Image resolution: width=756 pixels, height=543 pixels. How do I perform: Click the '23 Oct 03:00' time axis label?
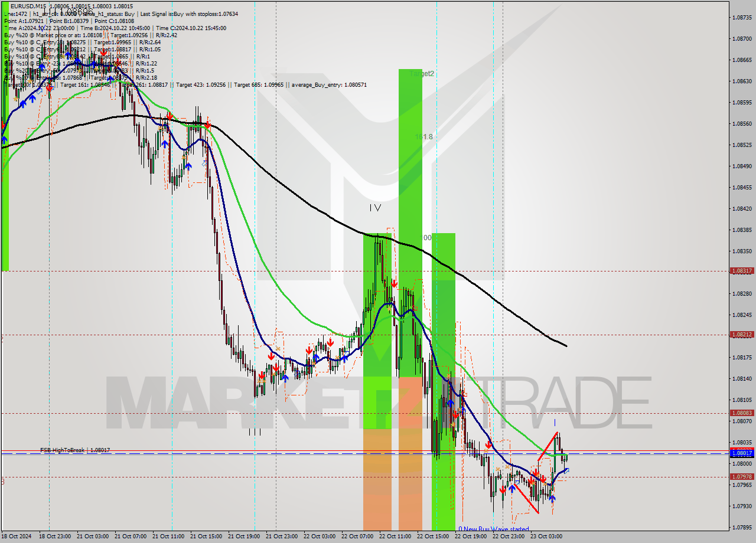[x=546, y=537]
